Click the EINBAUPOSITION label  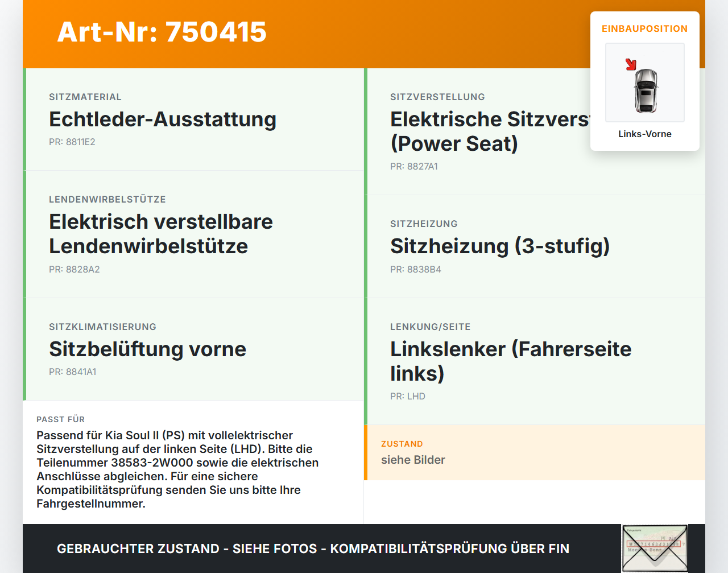pyautogui.click(x=645, y=28)
